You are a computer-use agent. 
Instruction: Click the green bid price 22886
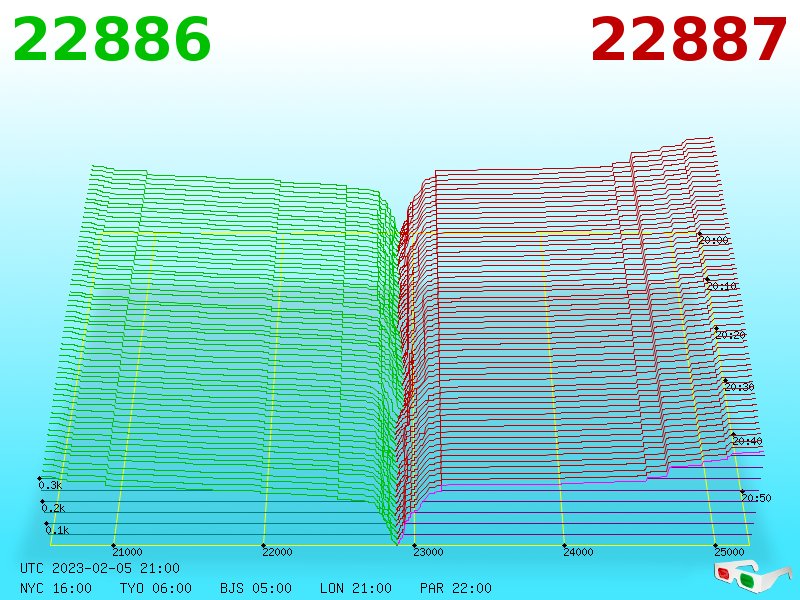click(112, 39)
